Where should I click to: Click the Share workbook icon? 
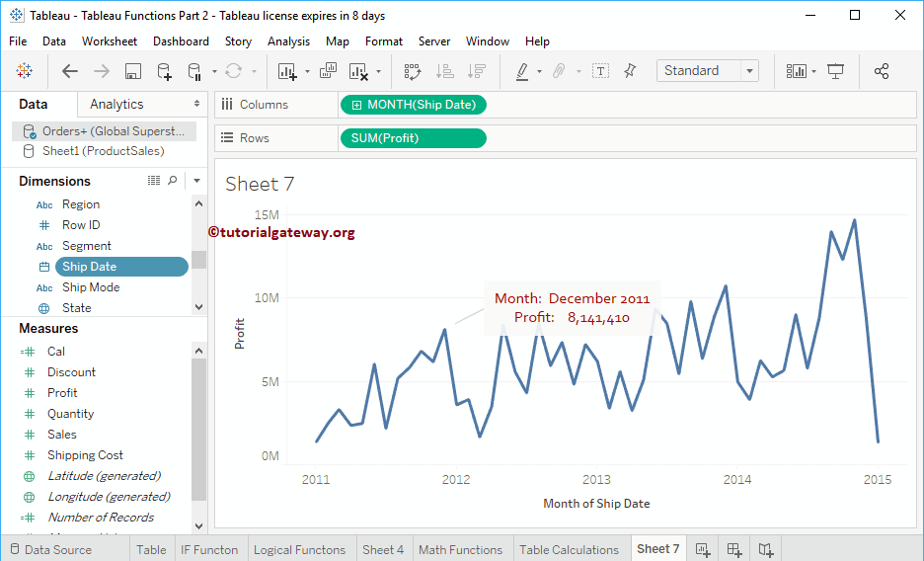pos(882,71)
